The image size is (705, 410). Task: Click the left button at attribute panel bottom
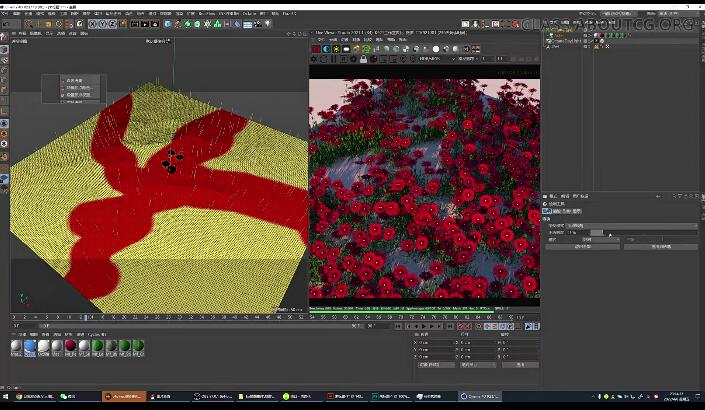(582, 246)
